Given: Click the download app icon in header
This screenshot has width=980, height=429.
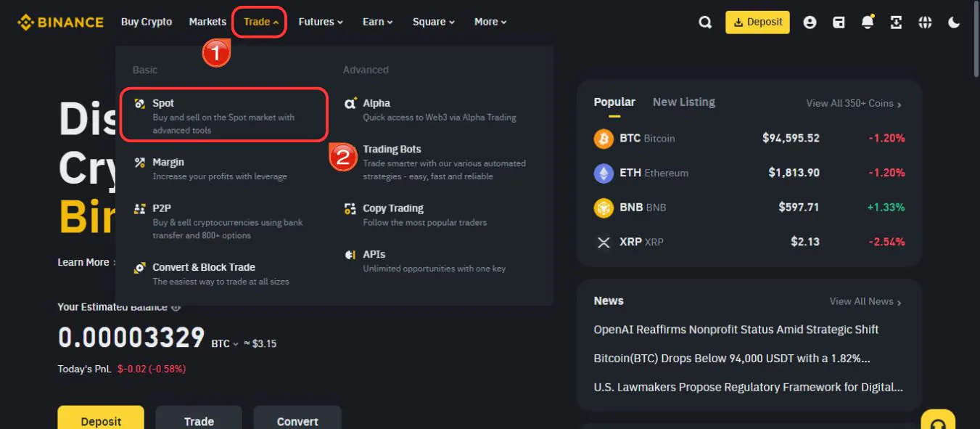Looking at the screenshot, I should [x=897, y=23].
